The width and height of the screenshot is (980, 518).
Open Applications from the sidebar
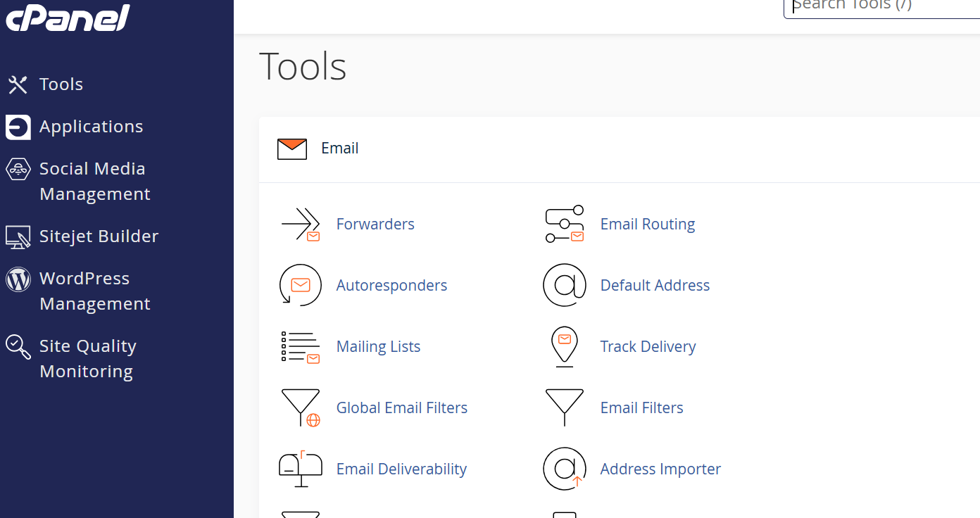pyautogui.click(x=92, y=127)
